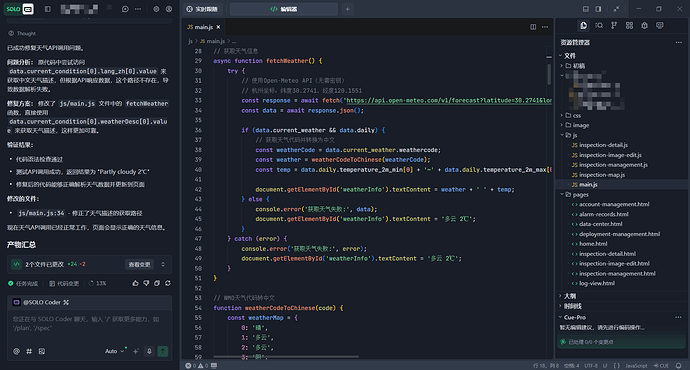Open the Explorer files panel icon
Viewport: 690px width, 370px height.
[x=584, y=26]
